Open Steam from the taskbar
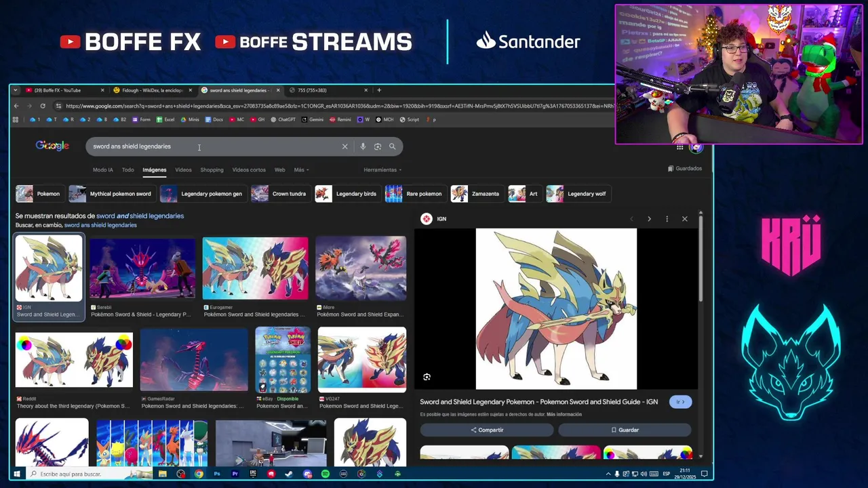 [289, 474]
